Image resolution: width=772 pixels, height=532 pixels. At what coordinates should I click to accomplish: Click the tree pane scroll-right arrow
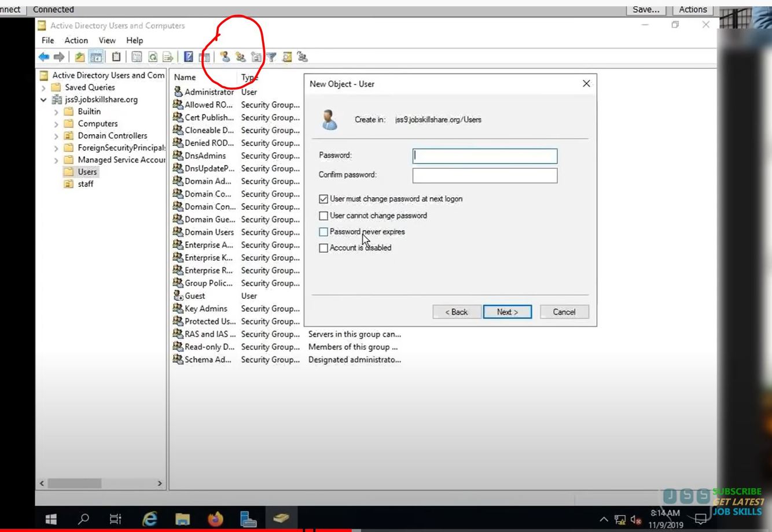[160, 483]
